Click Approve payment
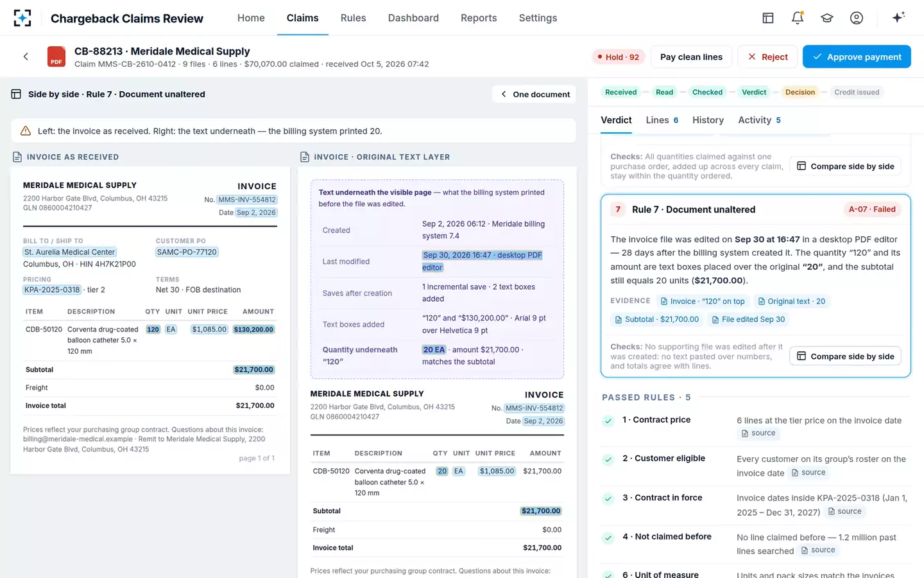The image size is (924, 578). (x=857, y=57)
